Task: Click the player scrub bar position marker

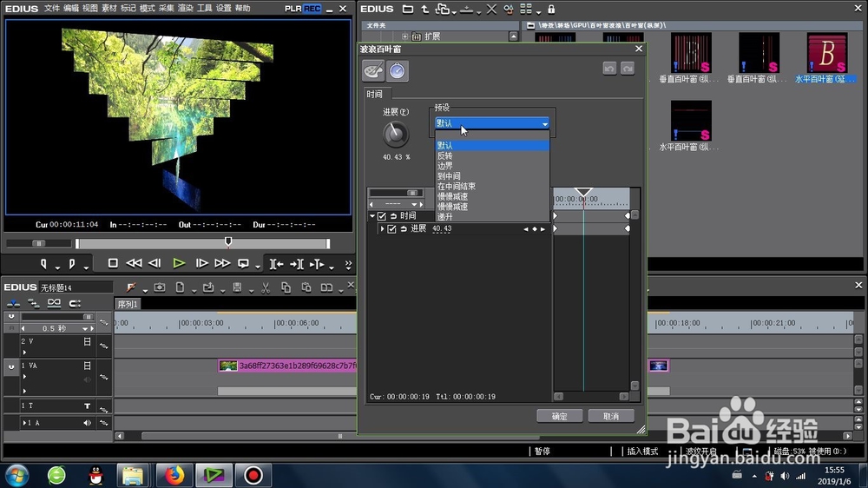Action: point(228,242)
